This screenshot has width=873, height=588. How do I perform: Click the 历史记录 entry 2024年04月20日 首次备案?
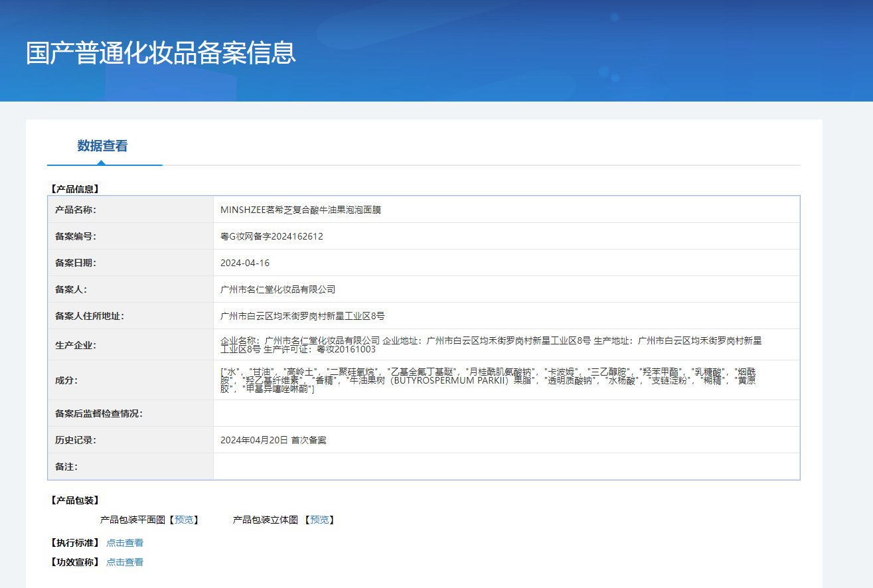pyautogui.click(x=273, y=440)
